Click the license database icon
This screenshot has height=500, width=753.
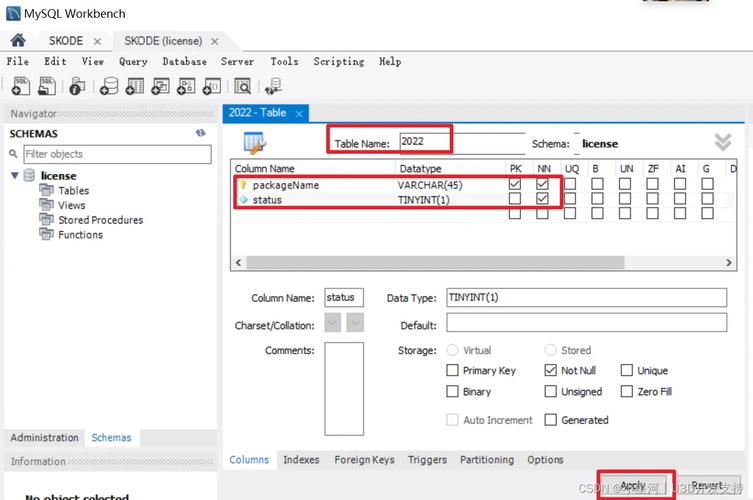(x=29, y=175)
